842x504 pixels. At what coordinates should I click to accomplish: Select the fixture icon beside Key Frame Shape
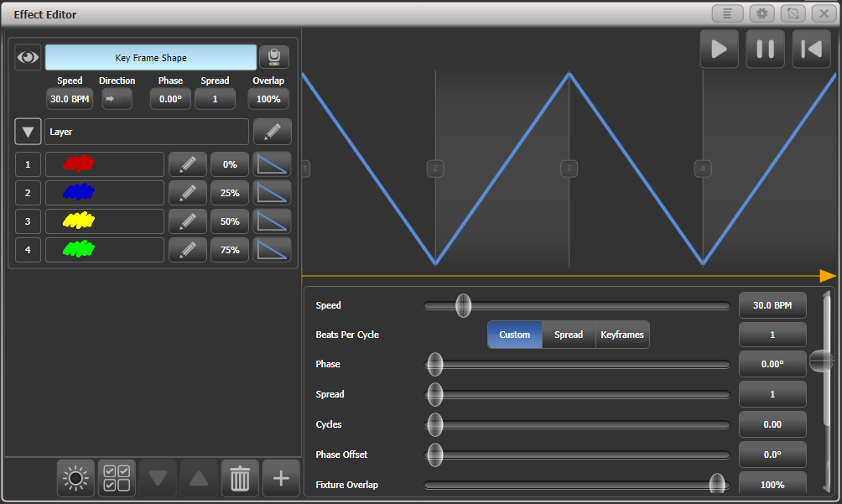[274, 56]
